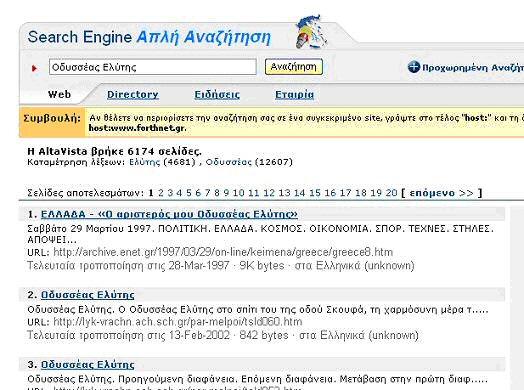Switch to the Ειδήσεις tab

click(217, 95)
